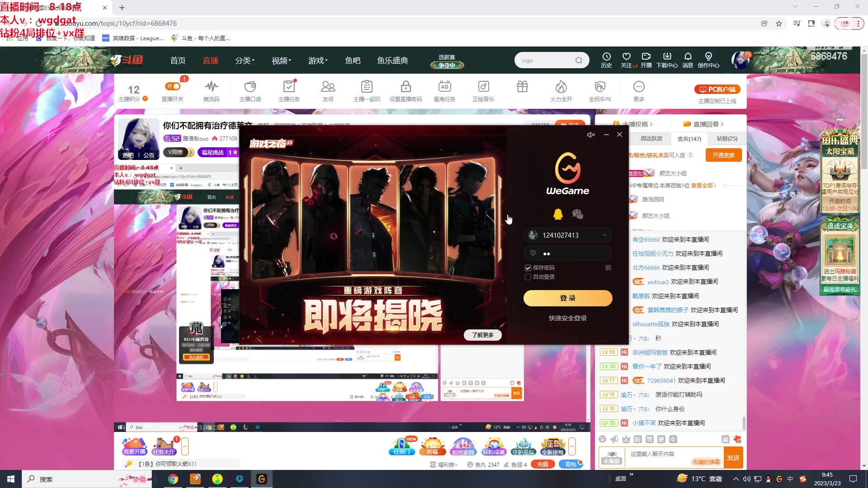The height and width of the screenshot is (488, 868).
Task: Mute the WeGame login window audio
Action: coord(591,134)
